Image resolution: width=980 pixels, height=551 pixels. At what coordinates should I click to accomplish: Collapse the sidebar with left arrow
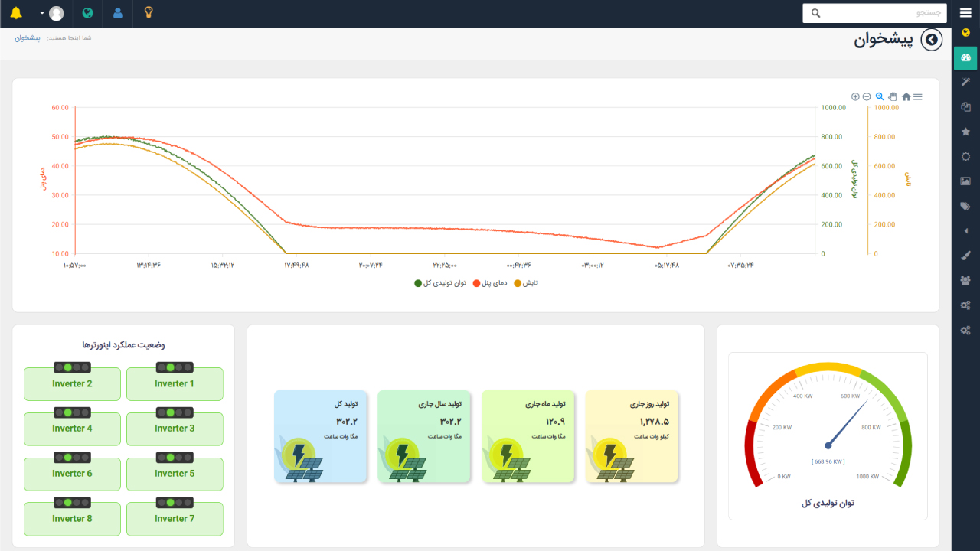965,230
